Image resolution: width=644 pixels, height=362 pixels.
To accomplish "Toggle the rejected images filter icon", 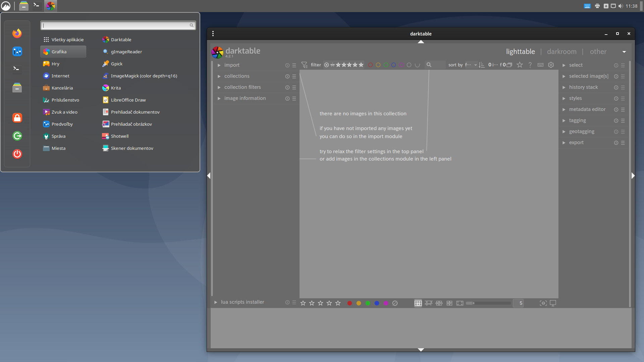I will click(x=326, y=65).
